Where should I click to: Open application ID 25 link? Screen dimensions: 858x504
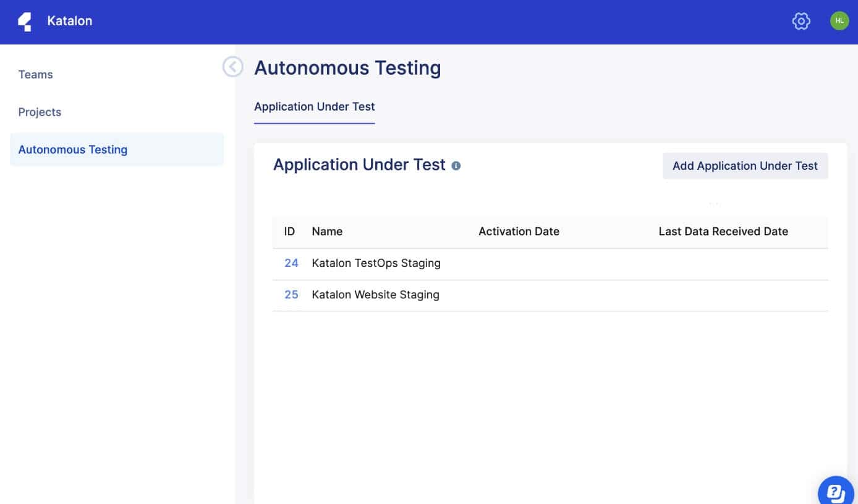coord(291,295)
